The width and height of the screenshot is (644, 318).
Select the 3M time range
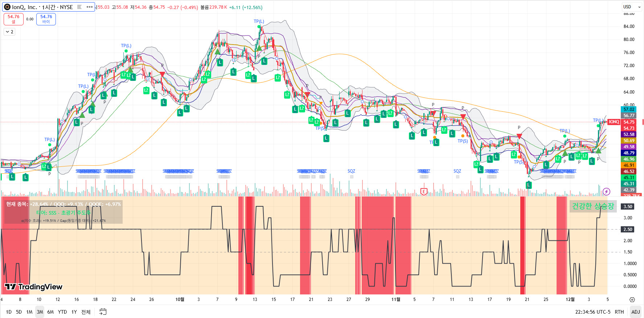40,312
